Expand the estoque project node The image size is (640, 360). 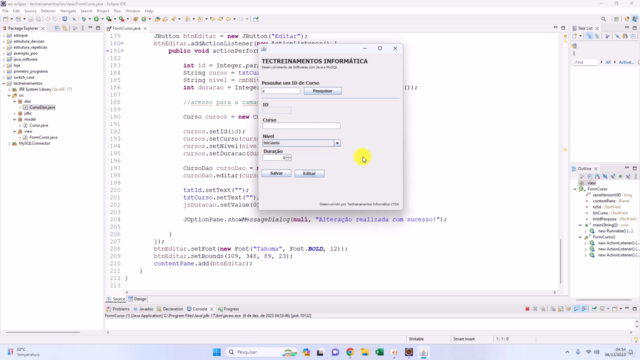(4, 36)
